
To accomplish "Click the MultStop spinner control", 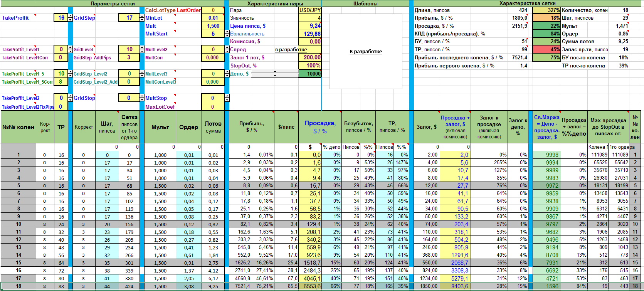I will tap(227, 98).
